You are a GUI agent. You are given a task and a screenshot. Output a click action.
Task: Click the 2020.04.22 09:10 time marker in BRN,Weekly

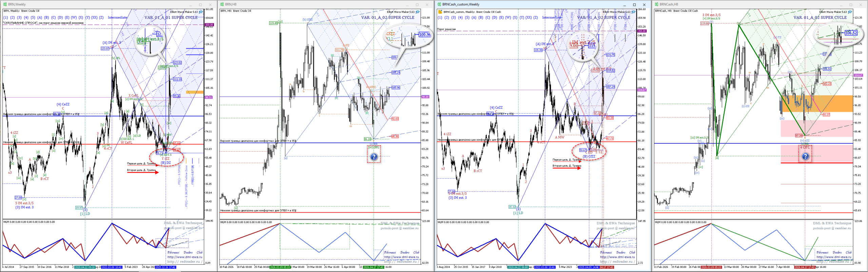tap(85, 267)
